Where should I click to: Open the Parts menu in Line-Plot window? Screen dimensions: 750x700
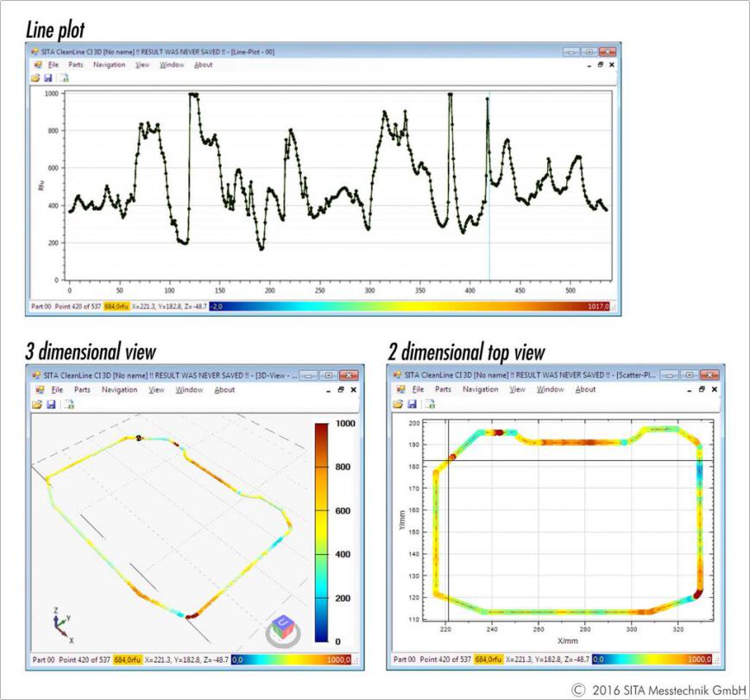click(x=78, y=65)
